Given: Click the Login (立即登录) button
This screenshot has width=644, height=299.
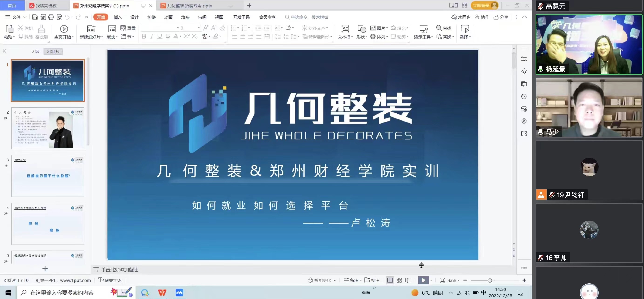Looking at the screenshot, I should (485, 6).
